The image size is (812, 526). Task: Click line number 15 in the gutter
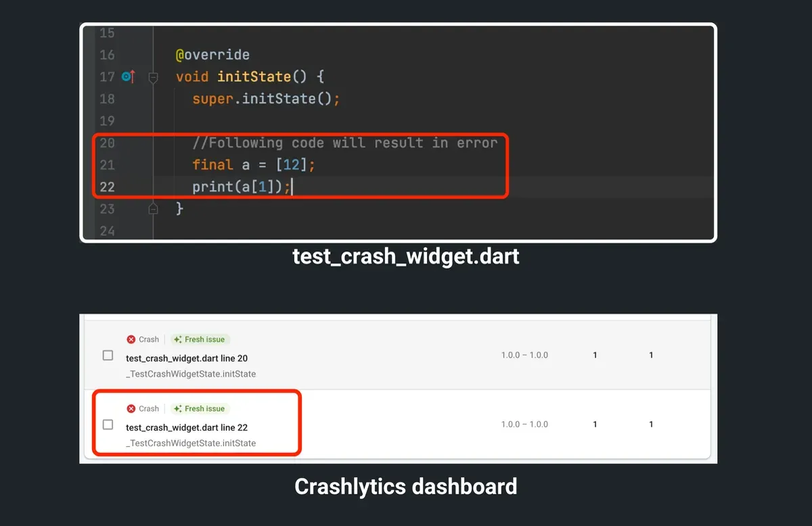tap(108, 33)
